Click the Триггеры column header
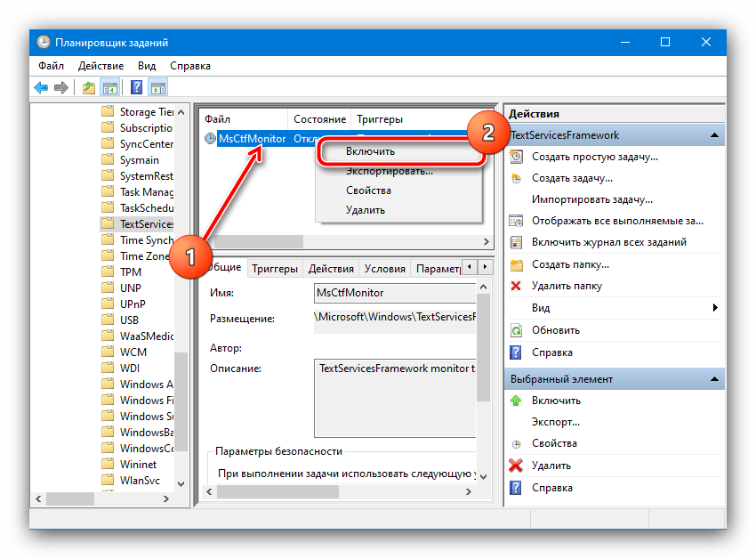 [380, 119]
